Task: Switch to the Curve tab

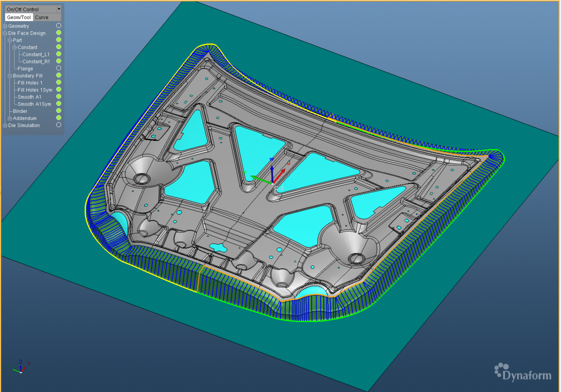Action: tap(42, 17)
